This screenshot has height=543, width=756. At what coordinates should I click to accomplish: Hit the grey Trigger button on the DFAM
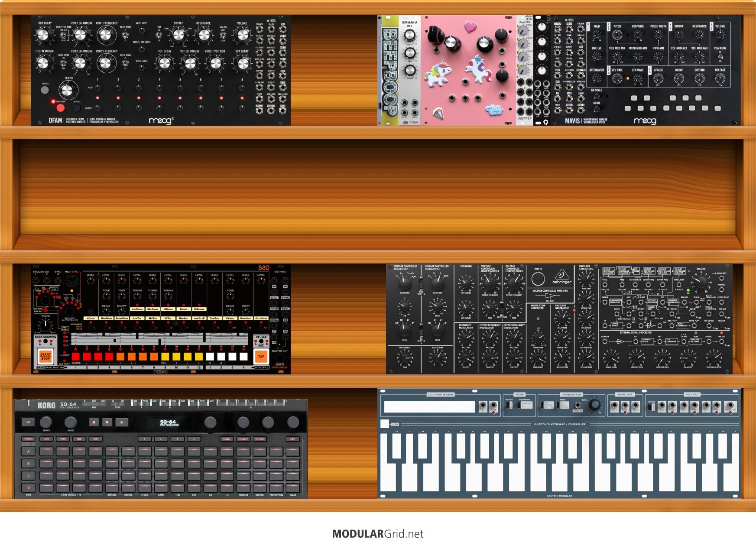point(45,90)
